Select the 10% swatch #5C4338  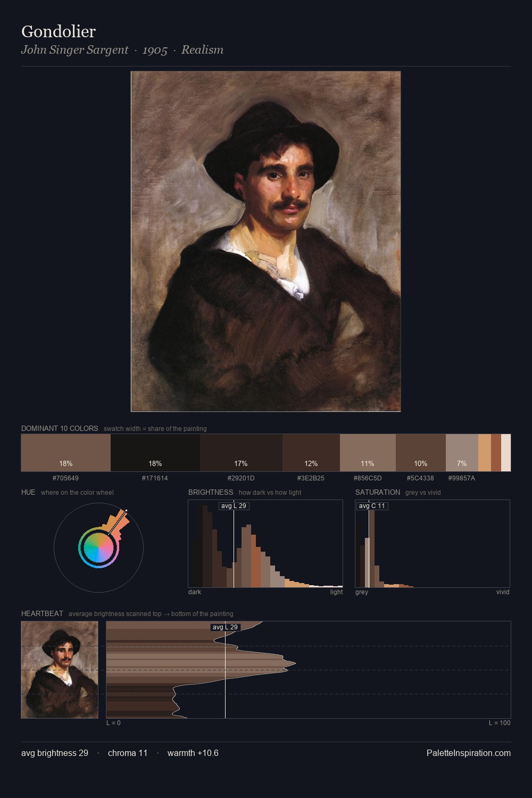tap(421, 453)
